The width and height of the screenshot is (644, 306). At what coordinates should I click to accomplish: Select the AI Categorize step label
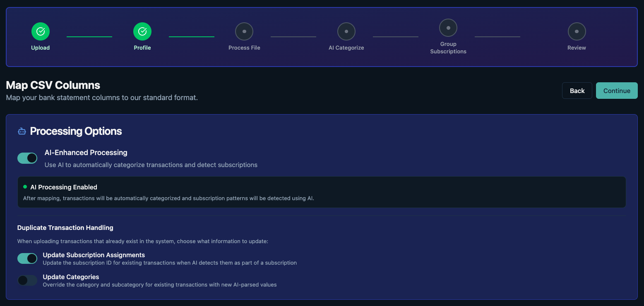[x=346, y=48]
